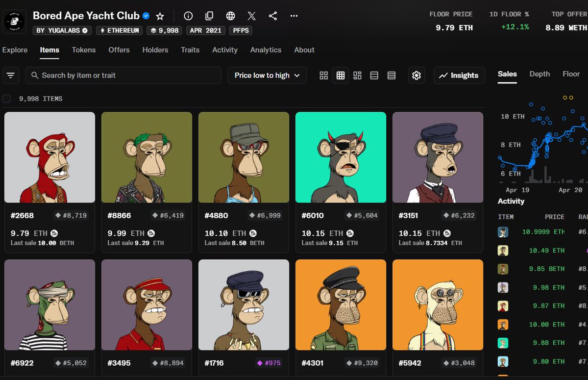Tick the select-all 9,998 items checkbox
Image resolution: width=588 pixels, height=380 pixels.
pyautogui.click(x=7, y=99)
